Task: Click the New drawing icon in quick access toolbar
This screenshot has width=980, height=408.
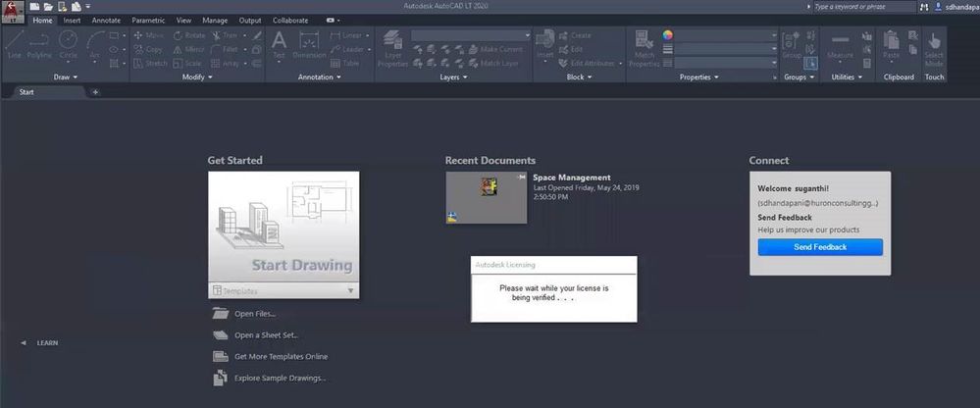Action: (34, 7)
